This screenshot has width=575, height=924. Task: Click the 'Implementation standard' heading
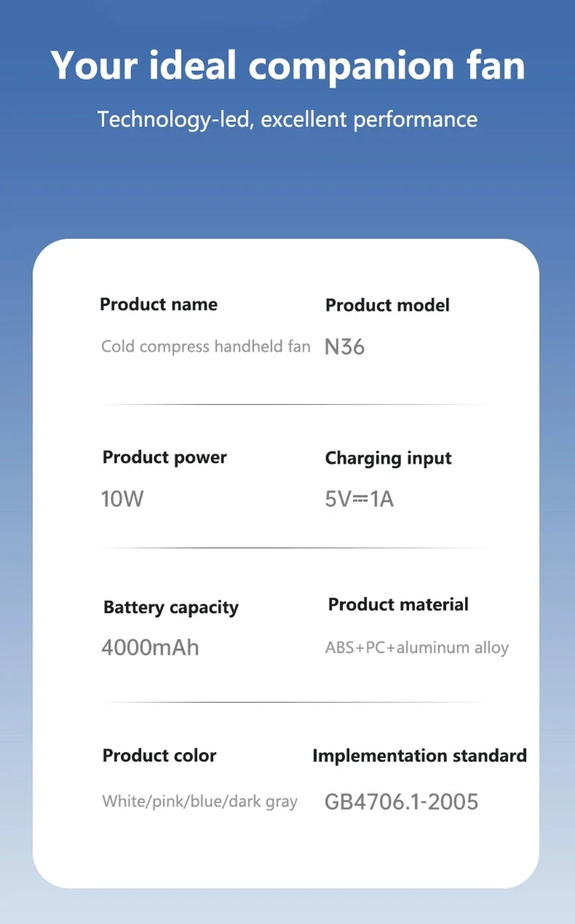click(420, 756)
